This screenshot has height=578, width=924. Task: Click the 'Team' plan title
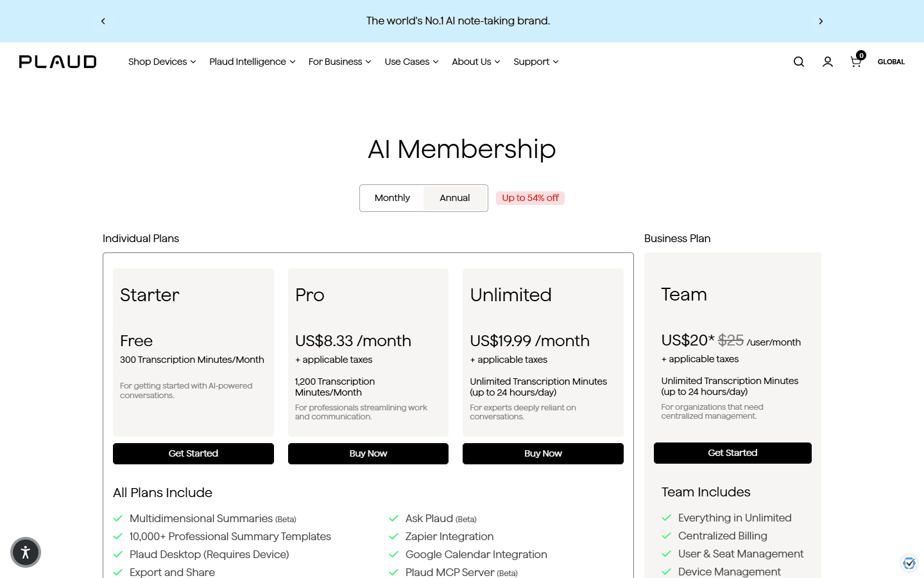[684, 294]
